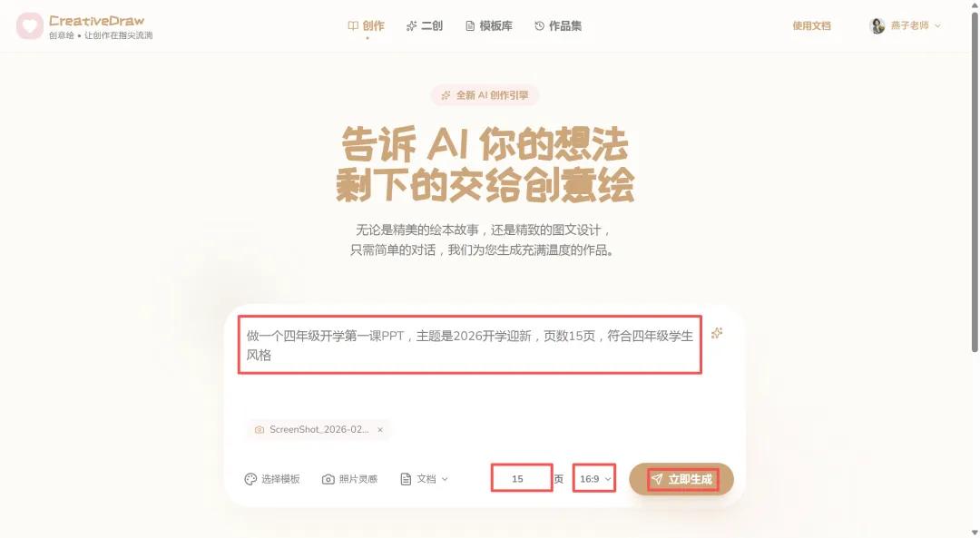Open the 使用文档 link
This screenshot has width=980, height=538.
click(x=812, y=25)
